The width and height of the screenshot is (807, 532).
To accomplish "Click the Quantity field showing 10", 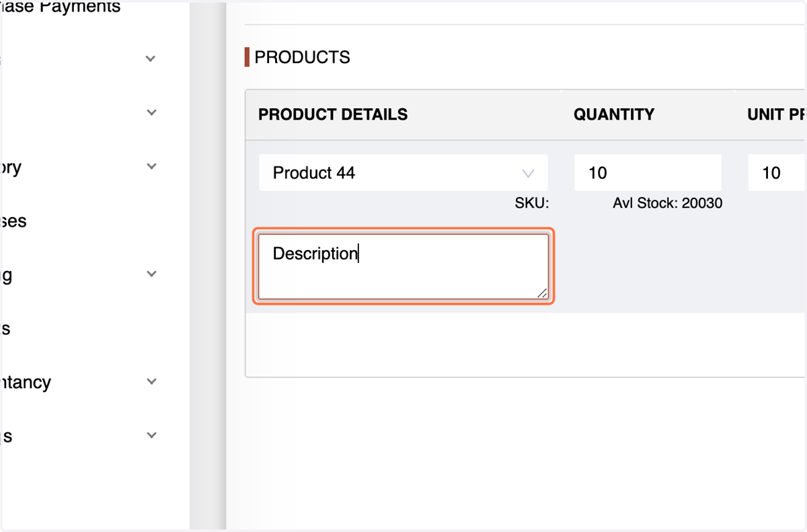I will tap(648, 173).
